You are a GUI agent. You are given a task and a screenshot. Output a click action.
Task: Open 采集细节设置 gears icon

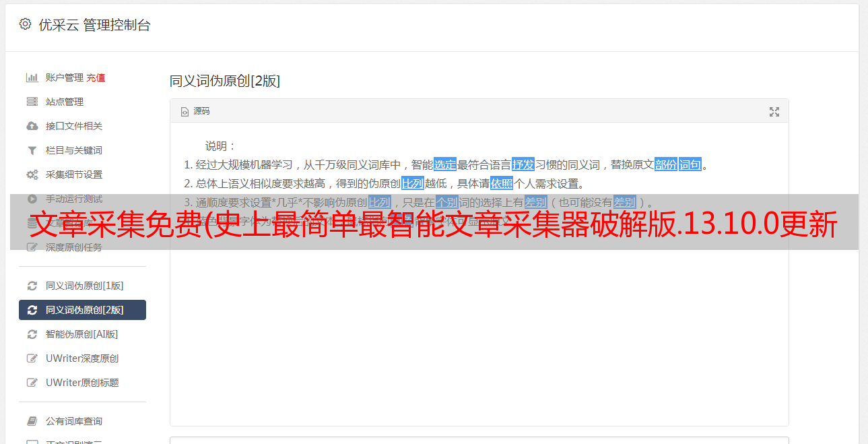click(x=32, y=175)
